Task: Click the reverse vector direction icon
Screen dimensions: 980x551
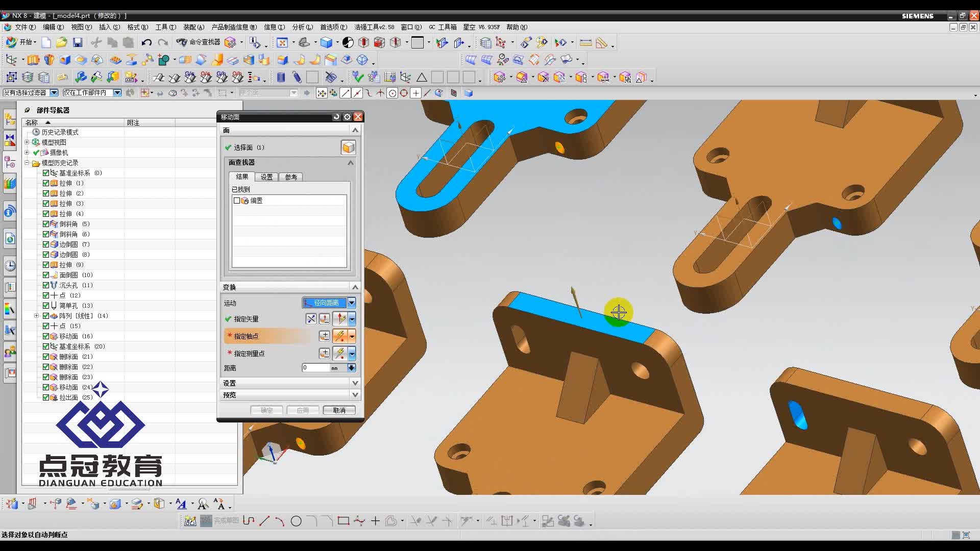Action: coord(311,319)
